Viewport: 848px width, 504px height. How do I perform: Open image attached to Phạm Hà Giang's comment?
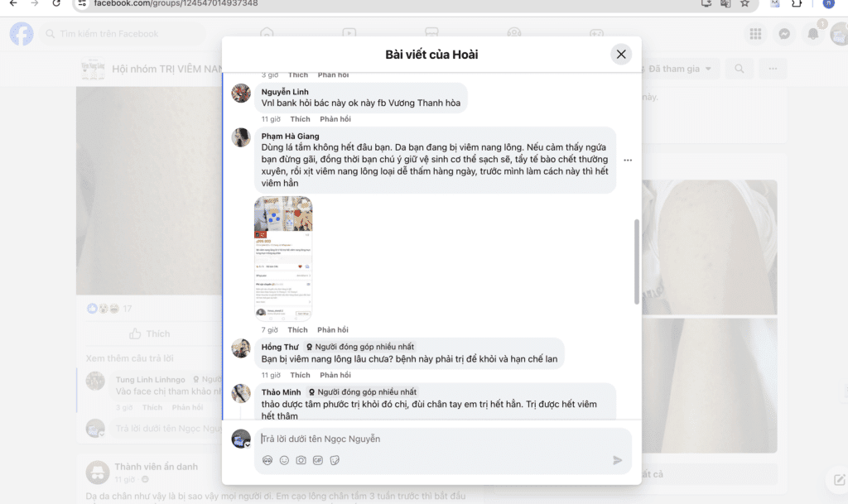[283, 258]
